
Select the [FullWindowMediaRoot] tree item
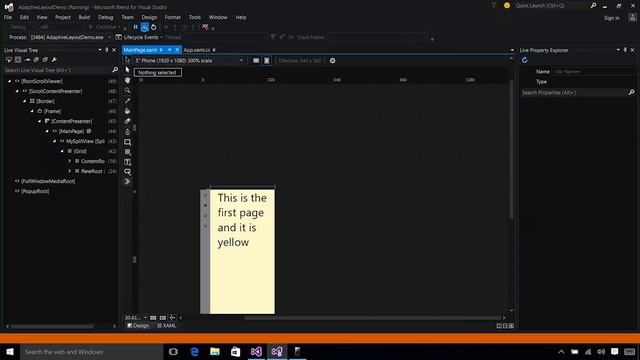tap(48, 181)
